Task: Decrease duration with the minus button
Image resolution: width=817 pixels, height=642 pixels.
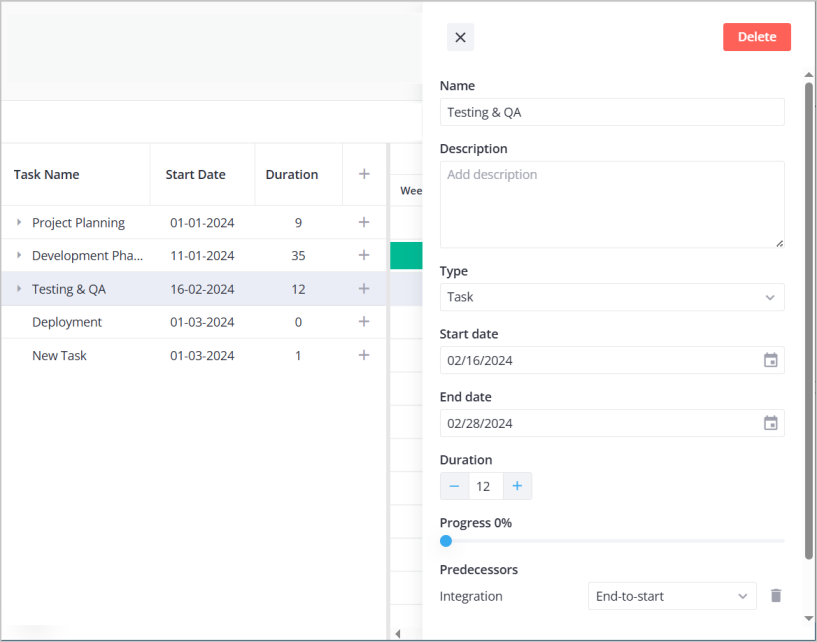Action: pyautogui.click(x=455, y=486)
